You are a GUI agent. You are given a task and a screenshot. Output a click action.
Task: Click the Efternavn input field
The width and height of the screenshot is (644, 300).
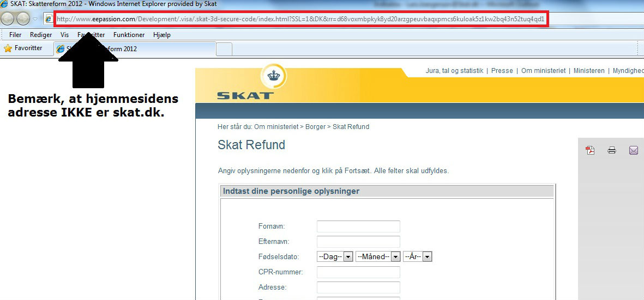(x=359, y=242)
